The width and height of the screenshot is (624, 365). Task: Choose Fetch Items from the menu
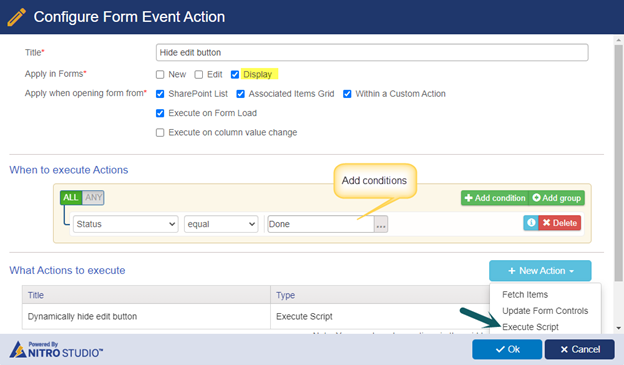coord(525,295)
